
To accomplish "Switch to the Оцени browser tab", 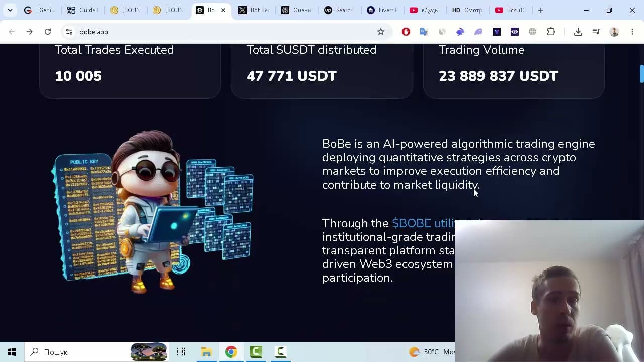I will pyautogui.click(x=297, y=10).
